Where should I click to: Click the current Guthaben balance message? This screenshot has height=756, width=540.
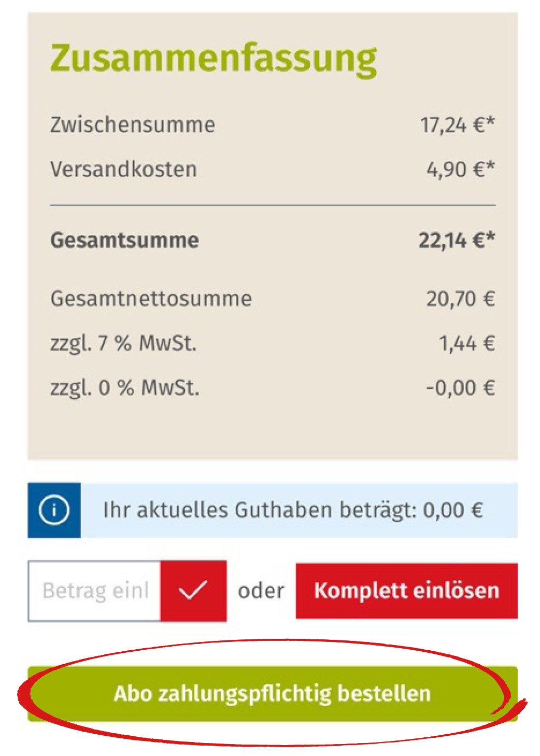[x=293, y=510]
